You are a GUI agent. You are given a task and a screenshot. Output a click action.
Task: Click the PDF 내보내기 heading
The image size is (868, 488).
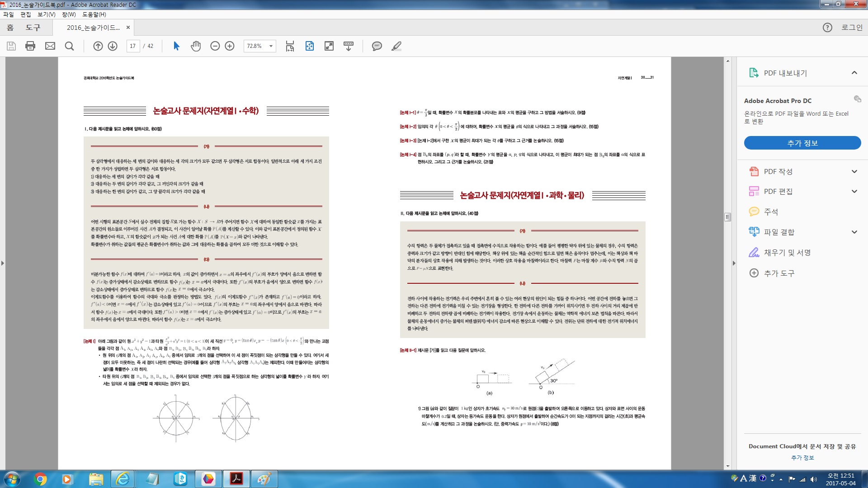click(x=785, y=73)
